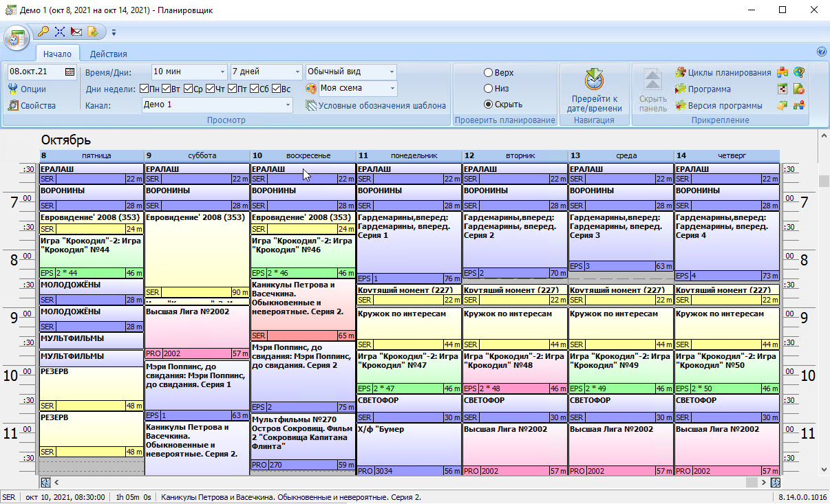Select the Начало ribbon tab

pyautogui.click(x=57, y=54)
